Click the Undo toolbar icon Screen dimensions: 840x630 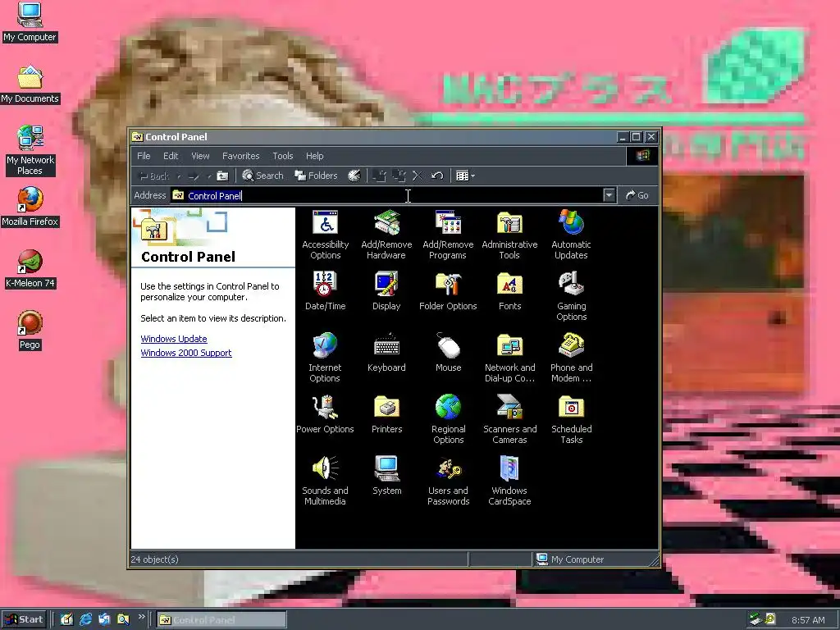point(437,176)
